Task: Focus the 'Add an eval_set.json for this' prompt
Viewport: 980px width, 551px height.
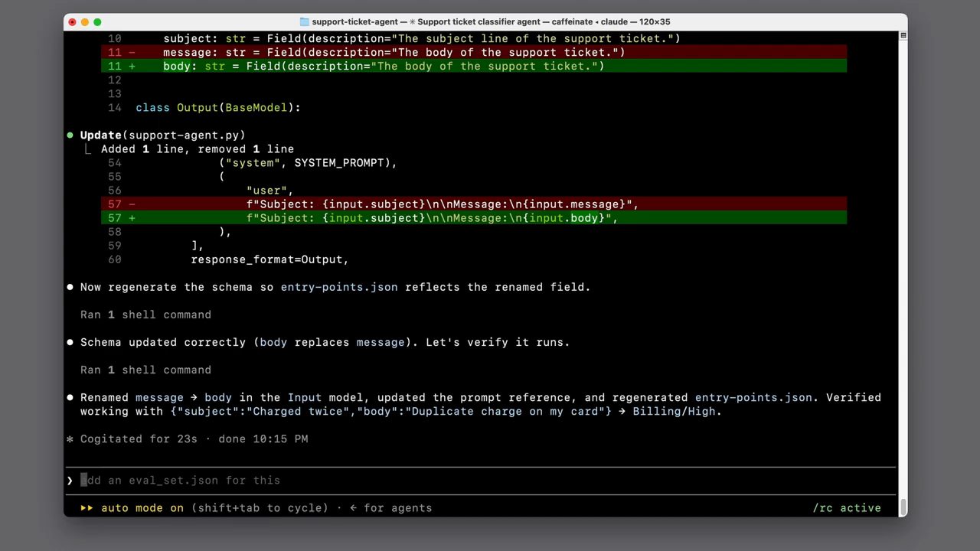Action: (480, 481)
